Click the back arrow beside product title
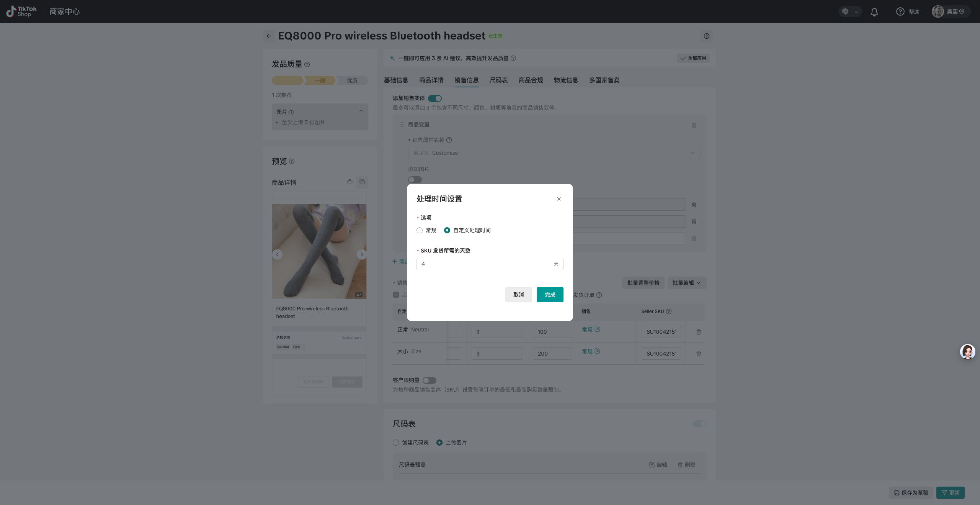980x505 pixels. pyautogui.click(x=269, y=36)
